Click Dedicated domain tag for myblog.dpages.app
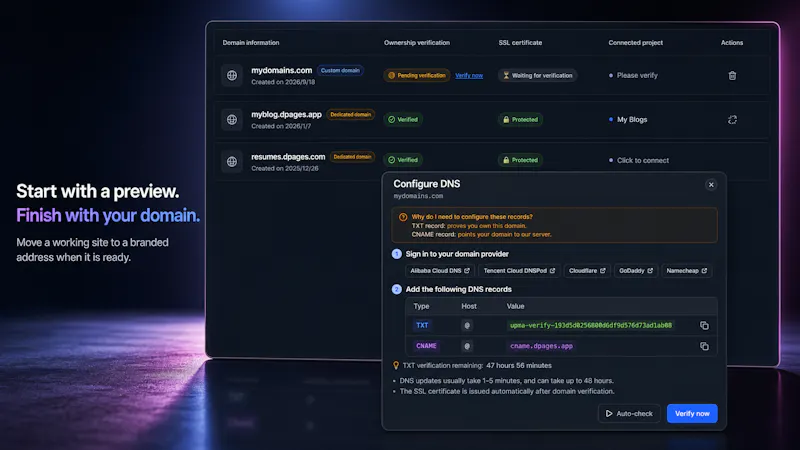 click(351, 114)
